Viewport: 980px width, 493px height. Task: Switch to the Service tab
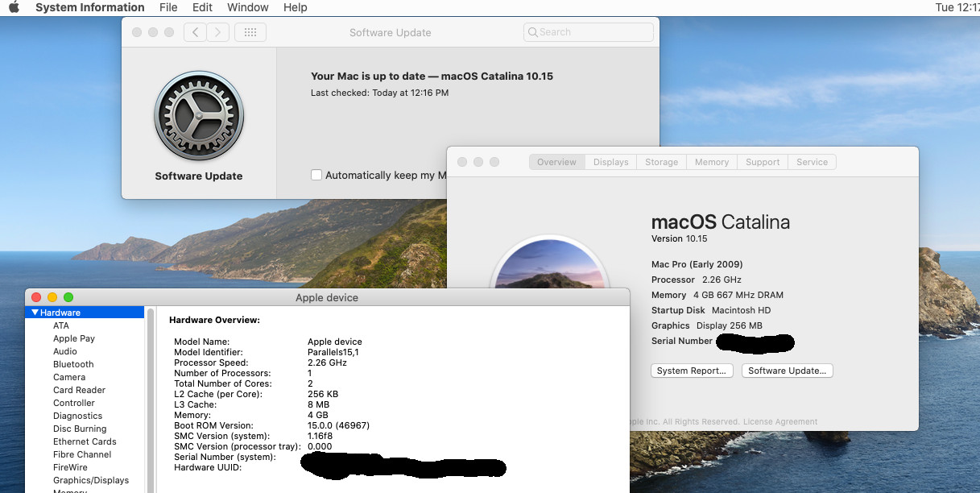click(812, 162)
